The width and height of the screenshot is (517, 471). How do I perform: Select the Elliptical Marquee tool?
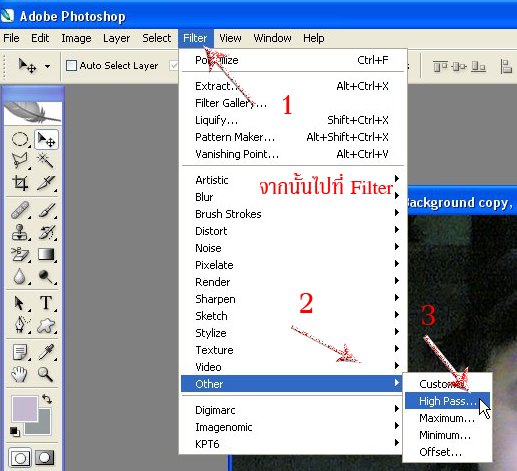pyautogui.click(x=20, y=139)
